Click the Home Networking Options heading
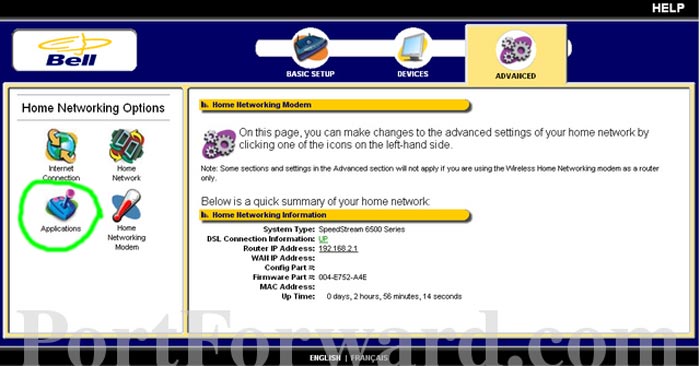700x366 pixels. pyautogui.click(x=93, y=108)
